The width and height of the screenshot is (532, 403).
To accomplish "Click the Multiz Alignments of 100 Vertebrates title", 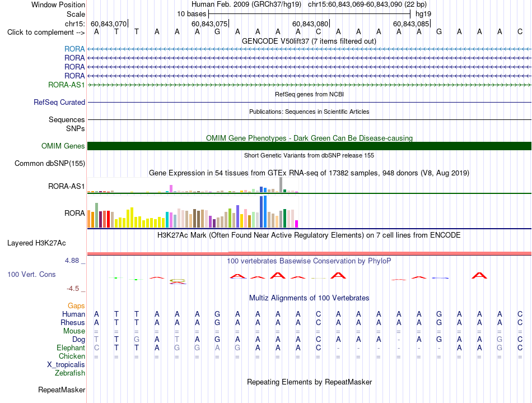I will coord(309,298).
